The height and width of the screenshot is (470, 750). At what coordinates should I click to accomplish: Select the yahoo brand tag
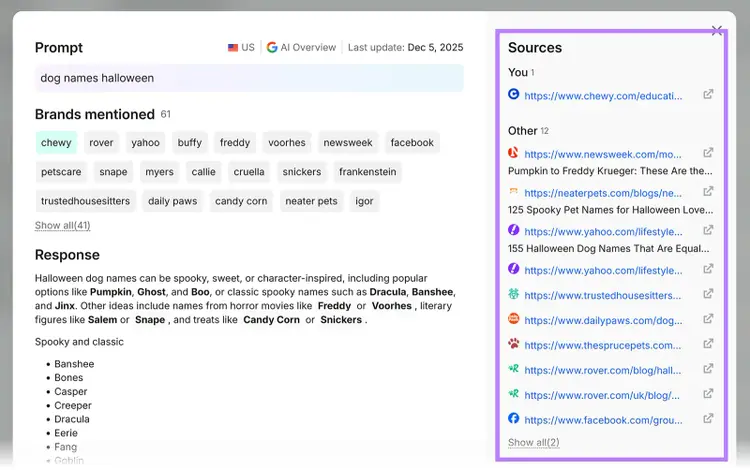(145, 142)
